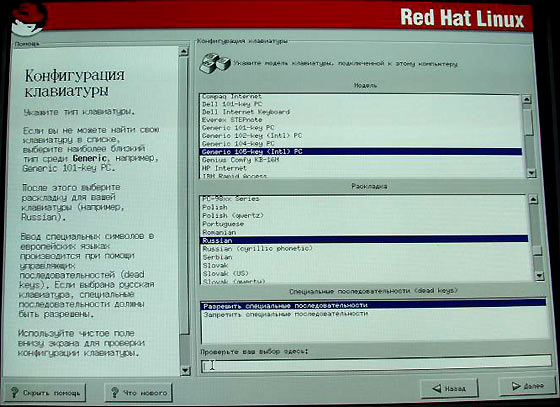Choose Serbian layout
The height and width of the screenshot is (407, 560).
[x=364, y=257]
